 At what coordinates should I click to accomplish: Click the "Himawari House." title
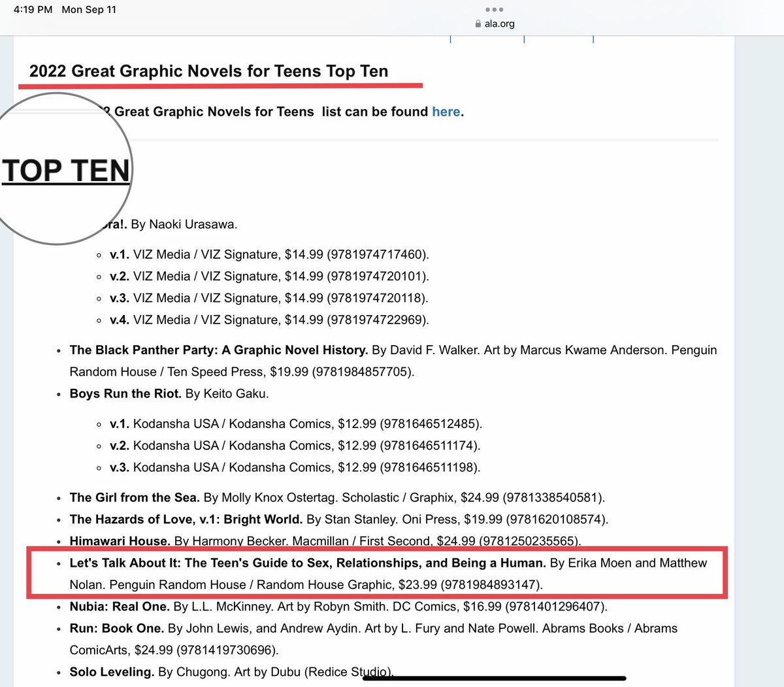tap(120, 541)
